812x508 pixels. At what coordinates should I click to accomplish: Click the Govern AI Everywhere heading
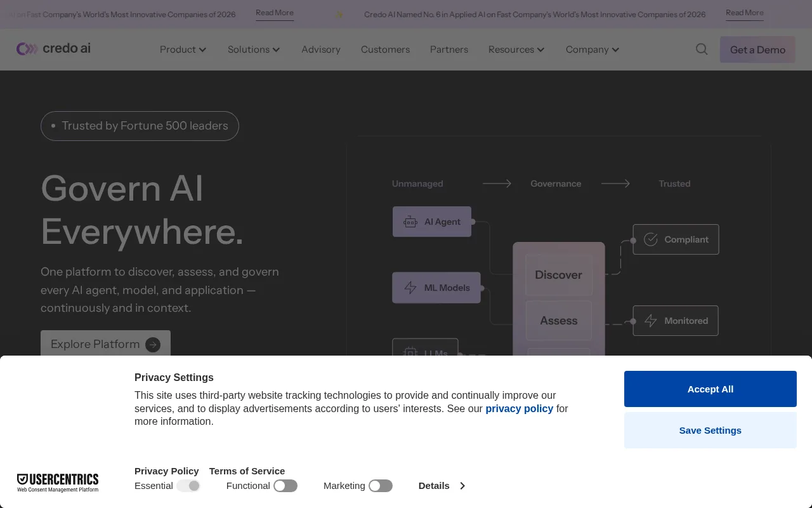point(142,210)
